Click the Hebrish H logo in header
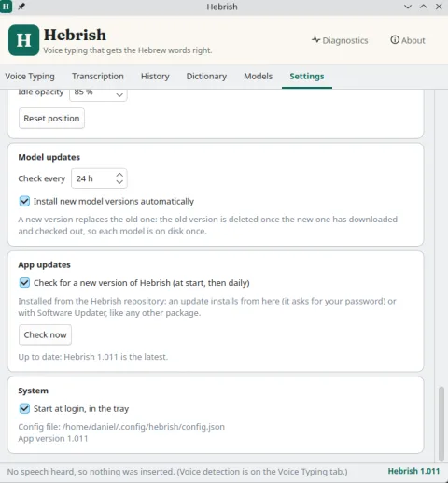Image resolution: width=448 pixels, height=483 pixels. [x=23, y=40]
